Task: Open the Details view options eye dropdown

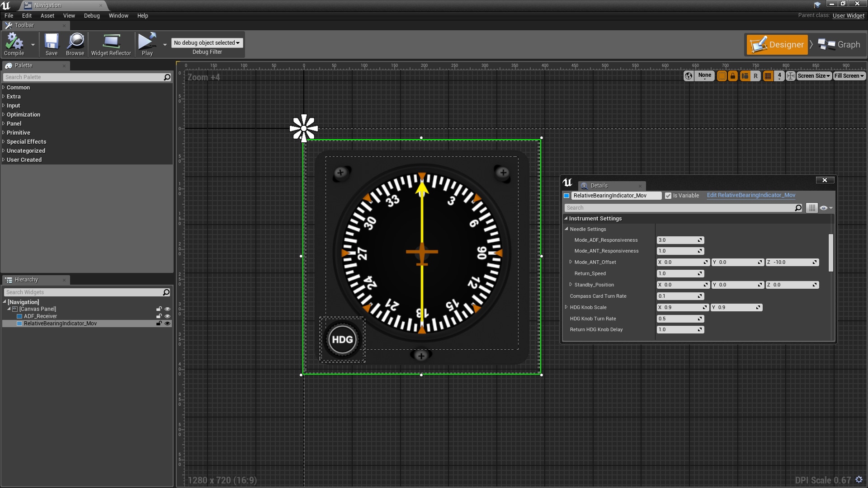Action: (826, 208)
